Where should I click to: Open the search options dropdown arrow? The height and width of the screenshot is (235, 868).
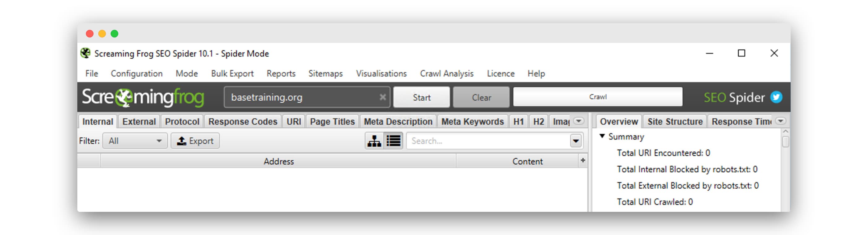[575, 141]
